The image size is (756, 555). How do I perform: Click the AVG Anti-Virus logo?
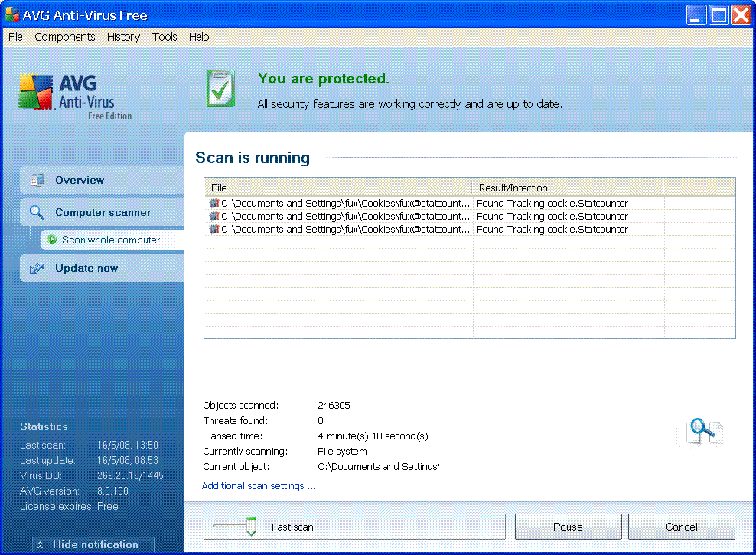tap(75, 96)
